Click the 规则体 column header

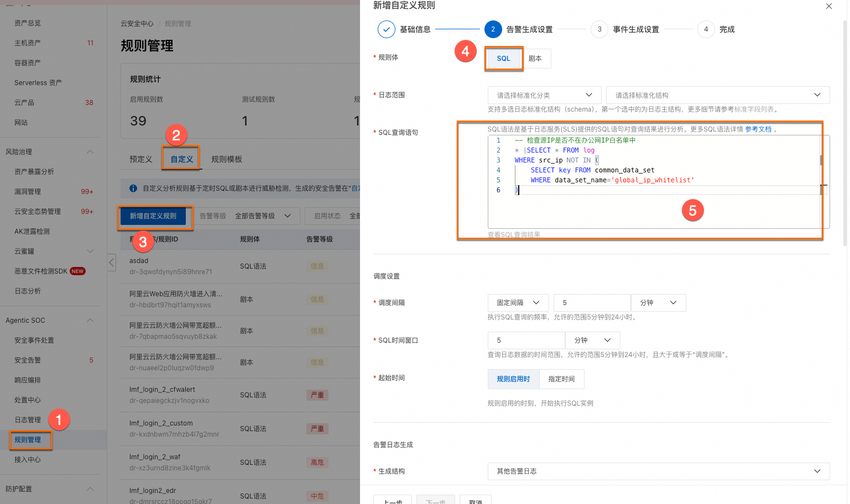[250, 239]
